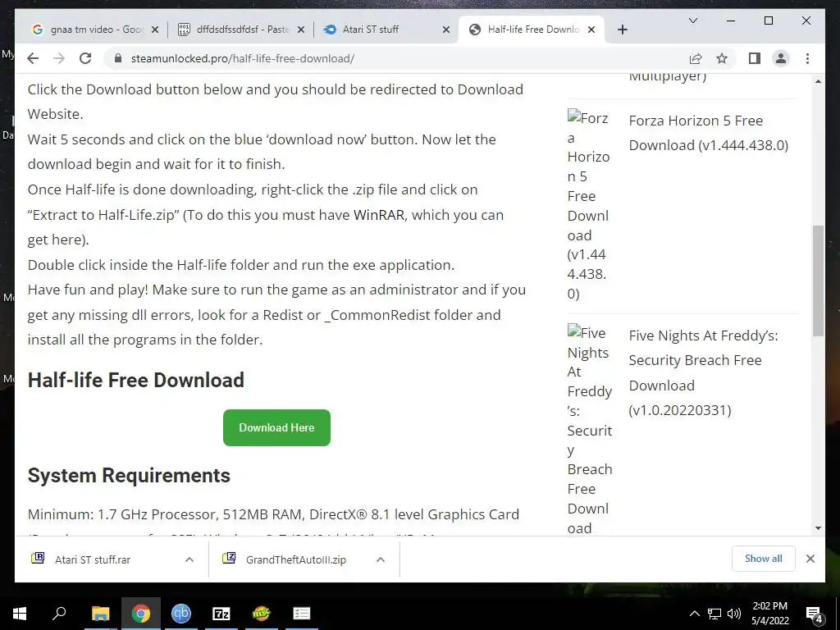Expand options for Atari ST stuff.rar
The image size is (840, 630).
point(189,559)
